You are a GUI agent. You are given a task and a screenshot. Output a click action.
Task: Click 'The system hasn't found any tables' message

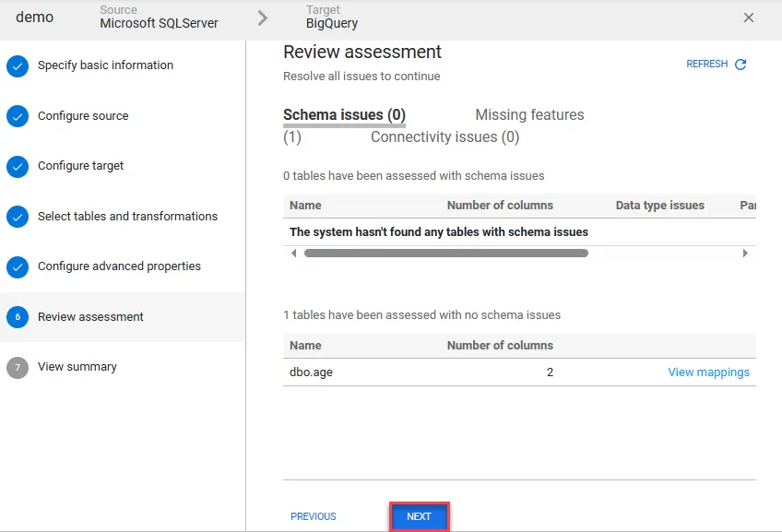click(439, 231)
